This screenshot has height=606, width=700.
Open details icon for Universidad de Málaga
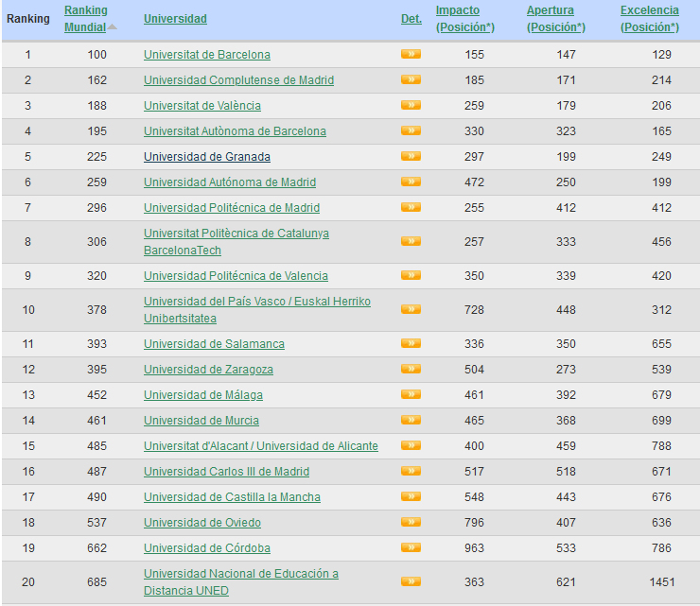411,394
